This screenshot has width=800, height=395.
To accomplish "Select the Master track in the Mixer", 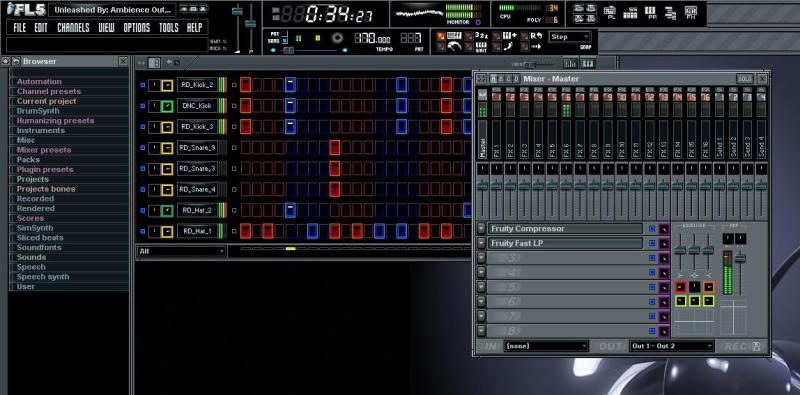I will pos(483,139).
